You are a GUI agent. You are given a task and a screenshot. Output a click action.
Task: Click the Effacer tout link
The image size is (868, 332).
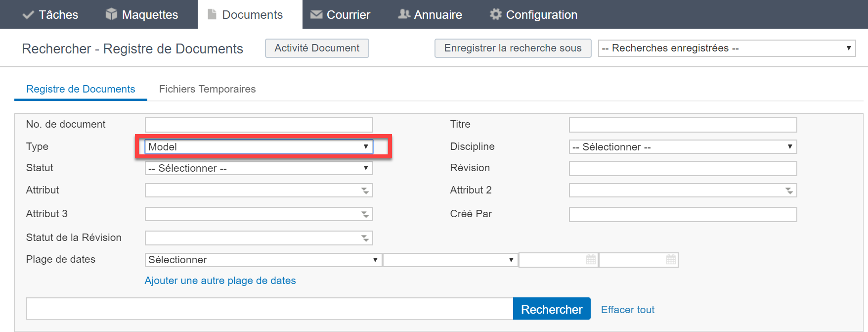628,310
